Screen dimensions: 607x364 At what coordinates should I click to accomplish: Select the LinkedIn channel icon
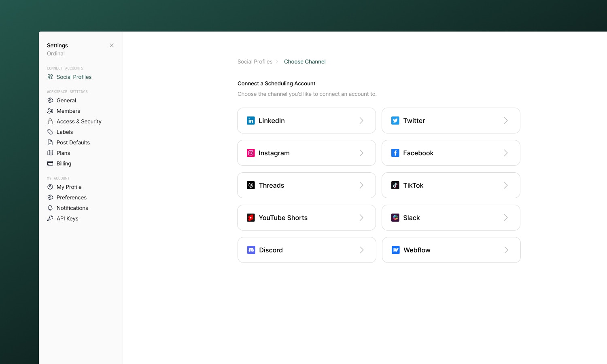[x=251, y=121]
